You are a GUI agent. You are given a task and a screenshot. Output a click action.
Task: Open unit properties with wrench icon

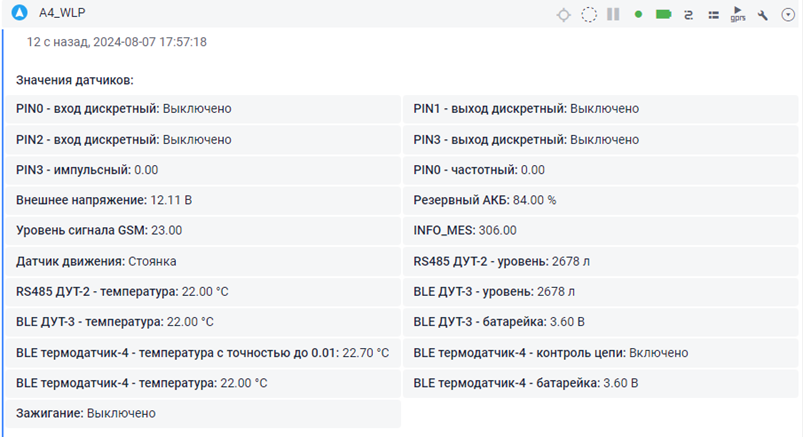pyautogui.click(x=763, y=15)
